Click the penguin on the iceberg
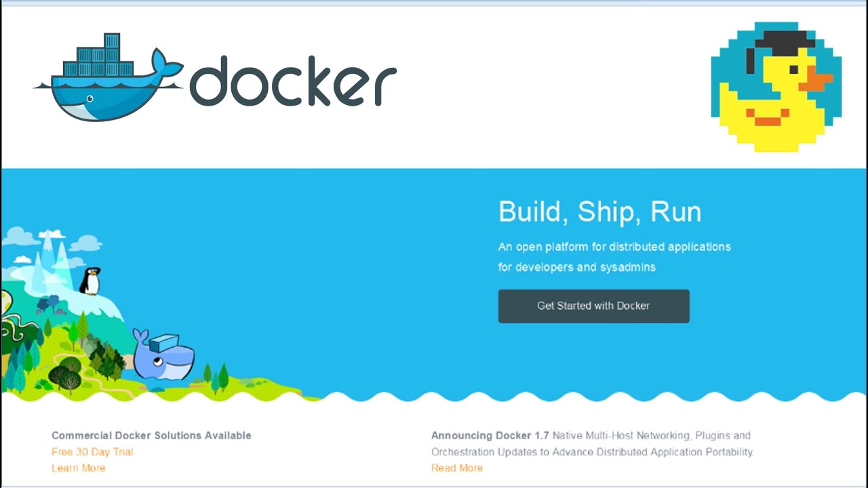Screen dimensions: 868x488 [x=90, y=281]
